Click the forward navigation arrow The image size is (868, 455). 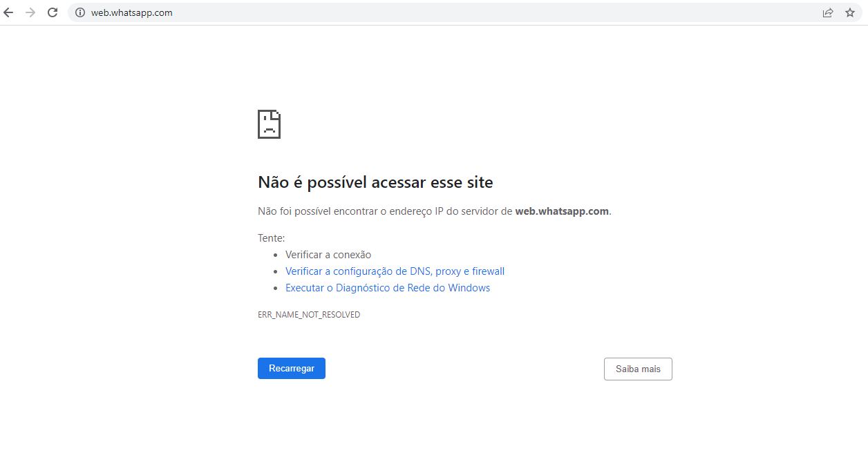point(30,12)
